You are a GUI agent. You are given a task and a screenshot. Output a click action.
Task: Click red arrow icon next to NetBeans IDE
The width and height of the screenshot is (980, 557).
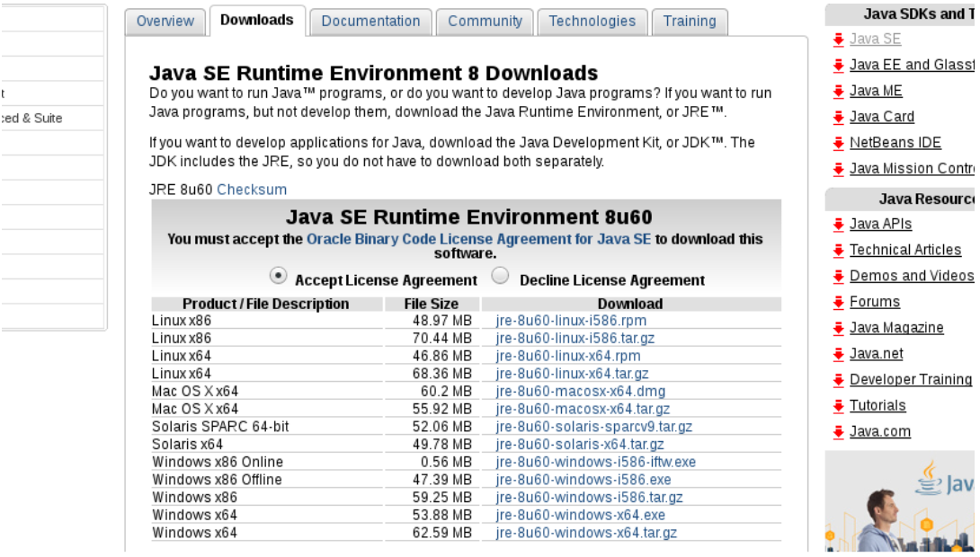tap(838, 144)
